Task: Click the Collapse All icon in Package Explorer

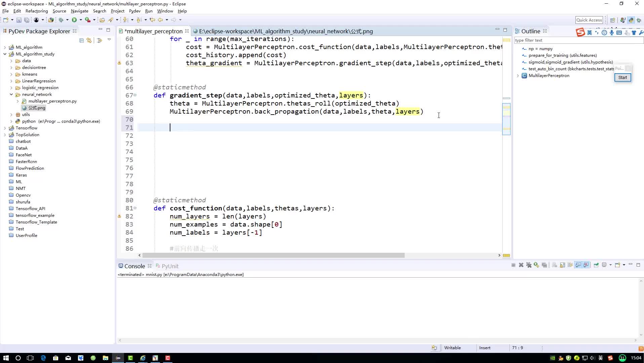Action: point(81,40)
